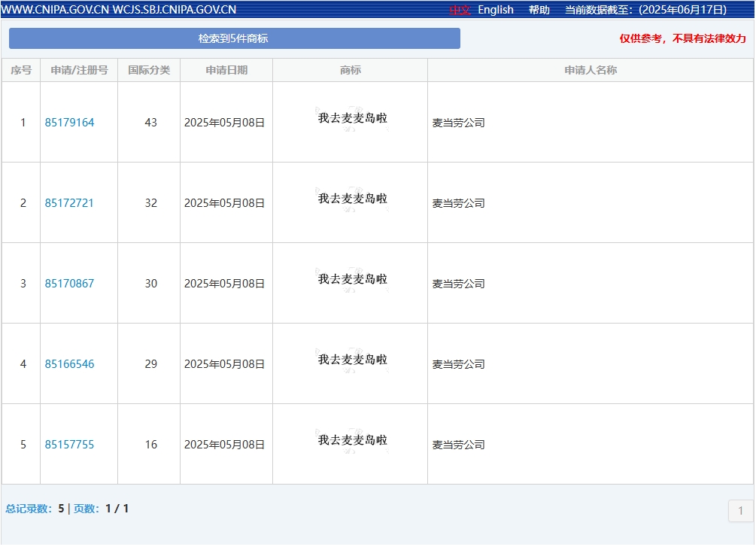Viewport: 756px width, 547px height.
Task: Click applicant 麦当劳公司 in row 85179164
Action: 459,123
